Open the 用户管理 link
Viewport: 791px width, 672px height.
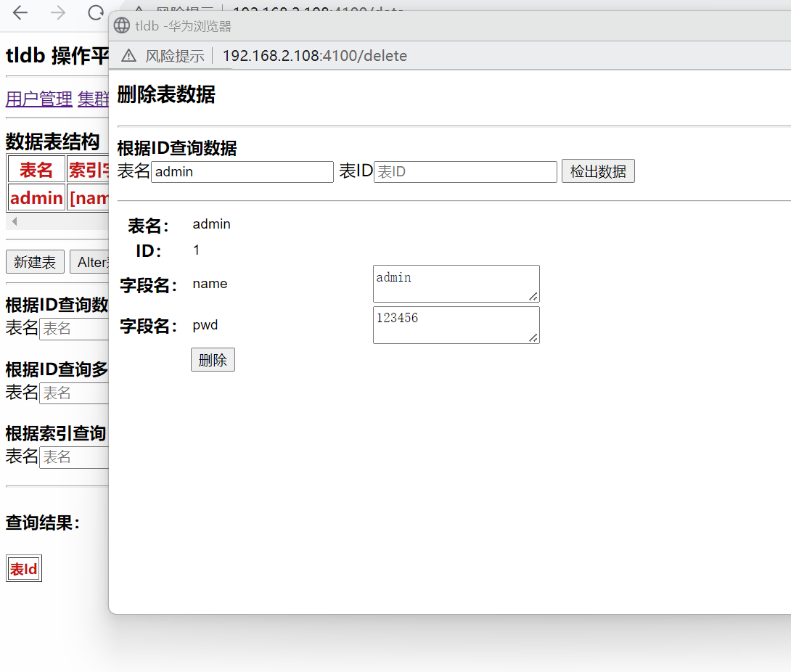tap(39, 99)
